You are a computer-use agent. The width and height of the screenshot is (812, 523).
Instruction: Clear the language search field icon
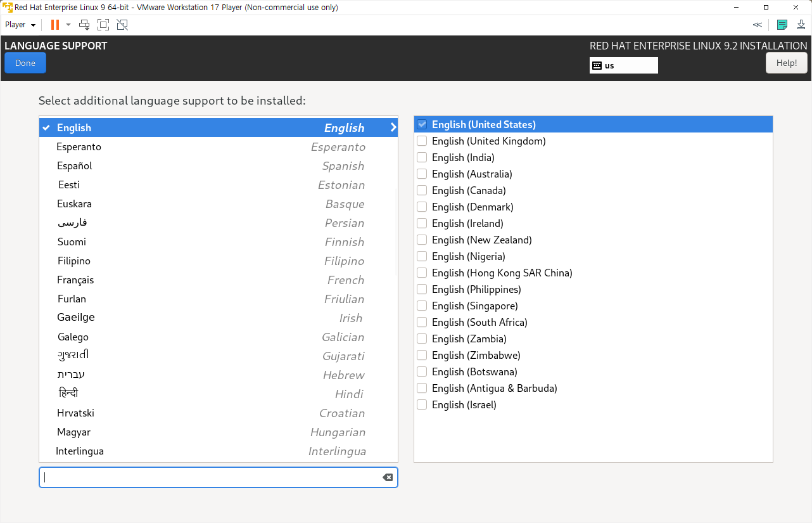pyautogui.click(x=388, y=477)
